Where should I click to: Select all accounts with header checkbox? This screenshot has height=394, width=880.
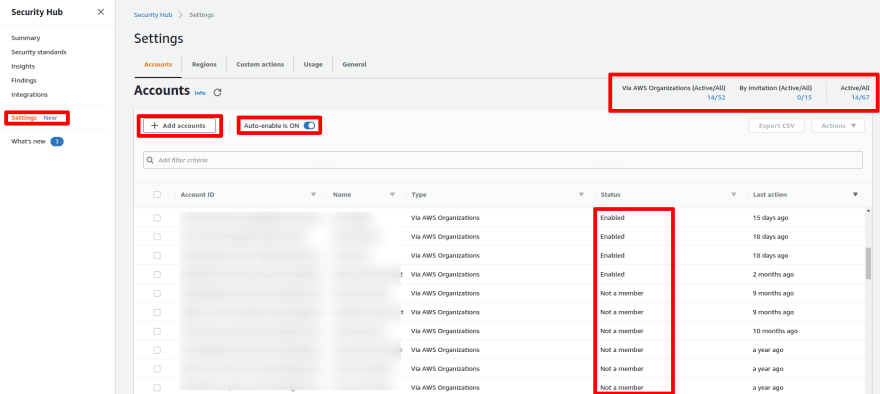pyautogui.click(x=157, y=195)
